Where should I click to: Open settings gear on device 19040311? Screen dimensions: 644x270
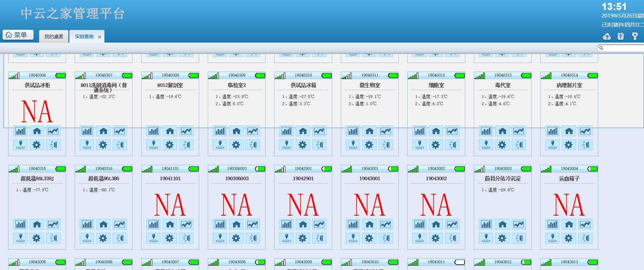pos(369,145)
